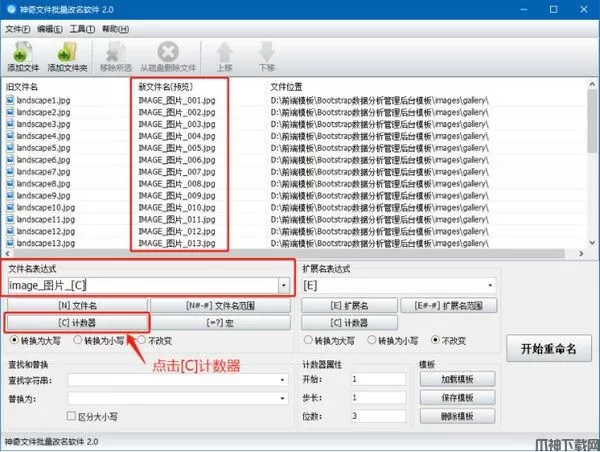Click the scroll down arrow of file list
The height and width of the screenshot is (452, 600).
[592, 243]
